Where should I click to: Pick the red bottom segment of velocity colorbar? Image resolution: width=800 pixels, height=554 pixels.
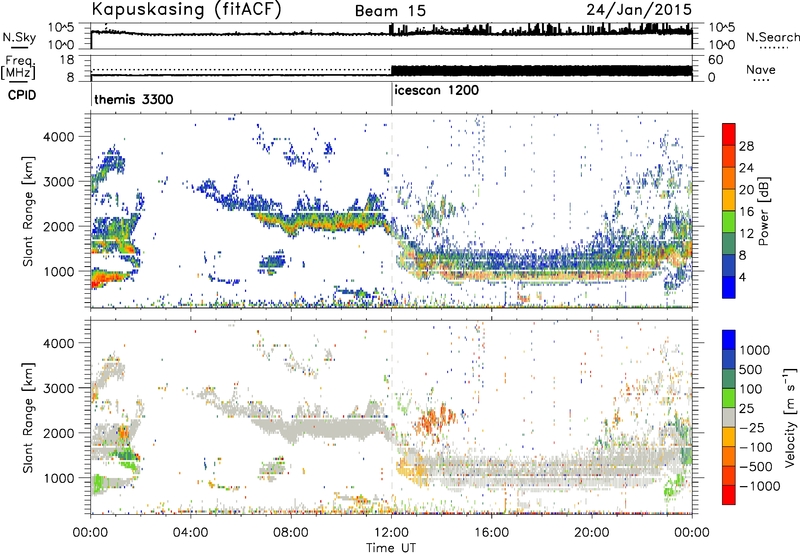(x=729, y=495)
